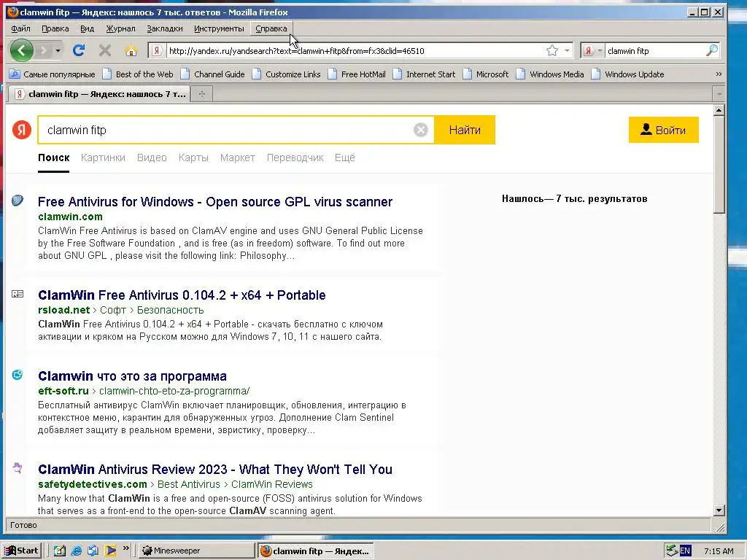The width and height of the screenshot is (747, 560).
Task: Click the Show Desktop quick launch icon
Action: 59,551
